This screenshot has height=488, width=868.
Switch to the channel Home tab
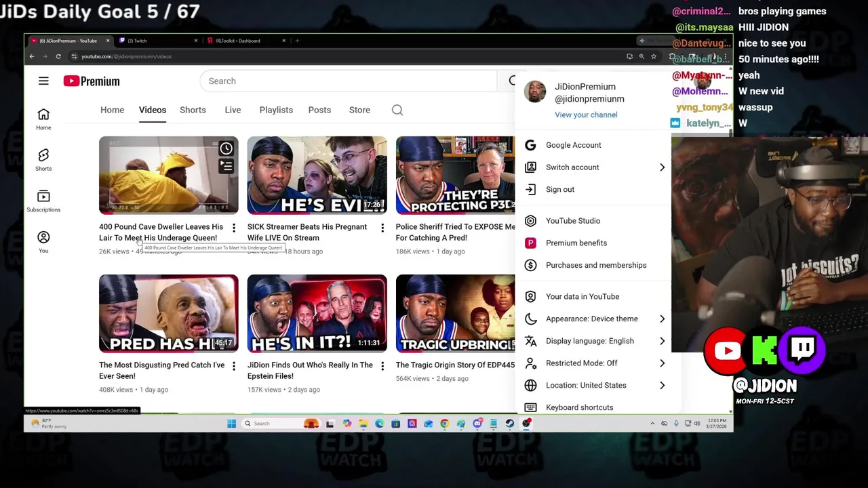tap(113, 110)
